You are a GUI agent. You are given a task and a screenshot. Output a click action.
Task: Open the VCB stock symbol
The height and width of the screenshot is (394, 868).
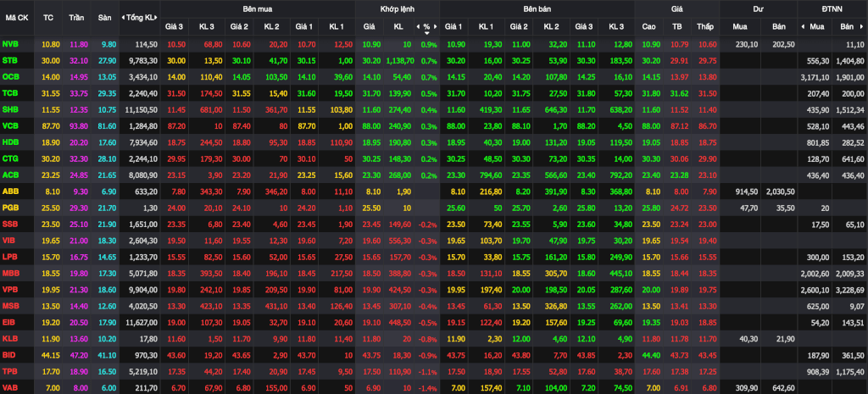10,127
